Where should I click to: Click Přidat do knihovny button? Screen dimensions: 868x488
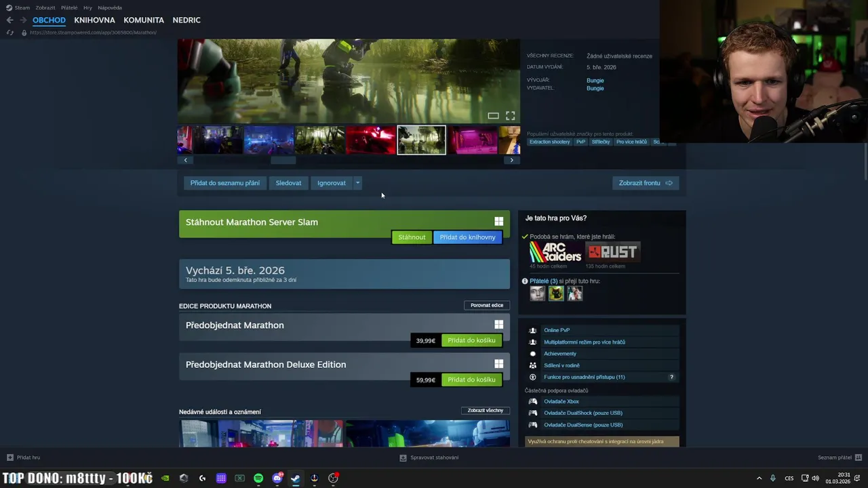click(467, 237)
